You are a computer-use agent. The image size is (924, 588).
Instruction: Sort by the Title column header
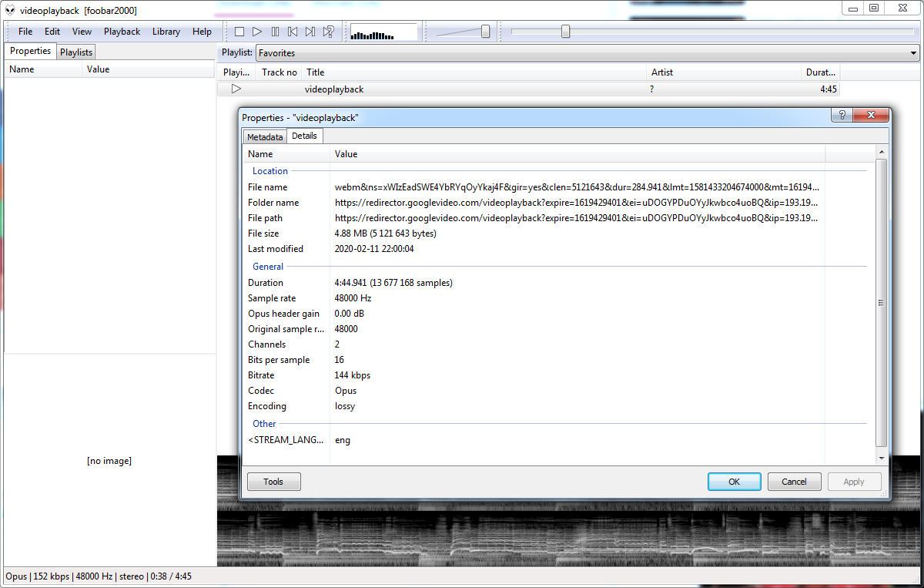pos(475,72)
